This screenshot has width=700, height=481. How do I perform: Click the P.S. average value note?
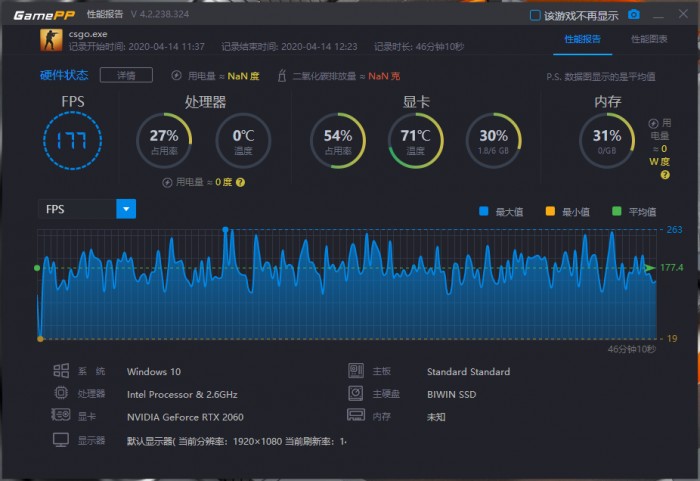click(600, 77)
